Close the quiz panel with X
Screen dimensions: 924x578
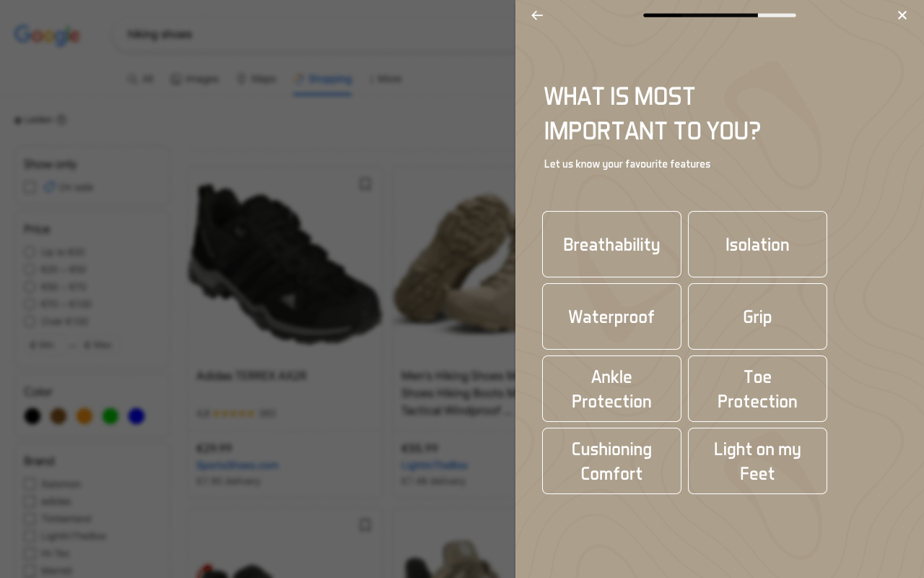pos(902,15)
